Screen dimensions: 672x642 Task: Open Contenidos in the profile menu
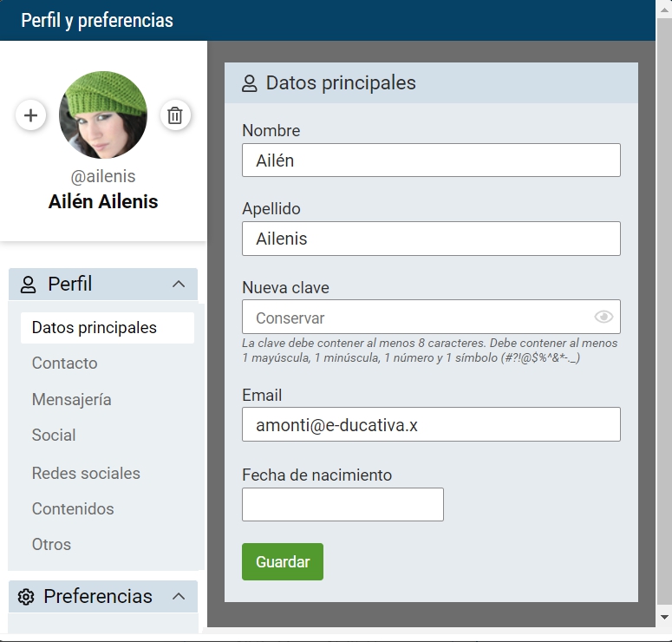(x=73, y=509)
